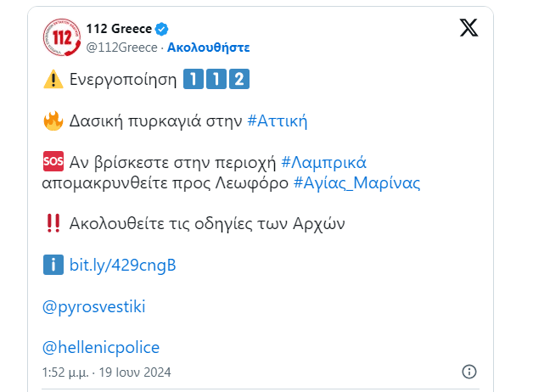Click the tweet info circle icon

(x=469, y=372)
